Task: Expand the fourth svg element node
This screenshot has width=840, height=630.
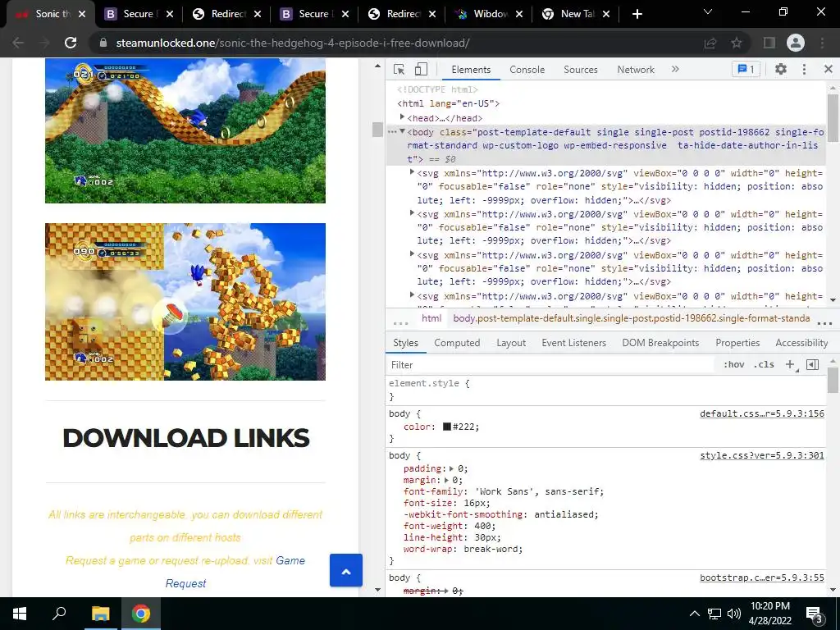Action: click(412, 295)
